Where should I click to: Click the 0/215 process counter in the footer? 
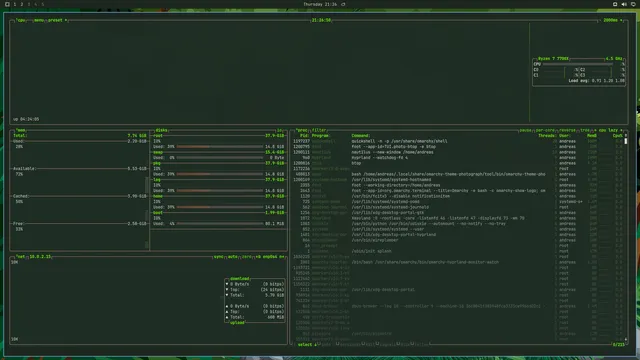[x=618, y=345]
